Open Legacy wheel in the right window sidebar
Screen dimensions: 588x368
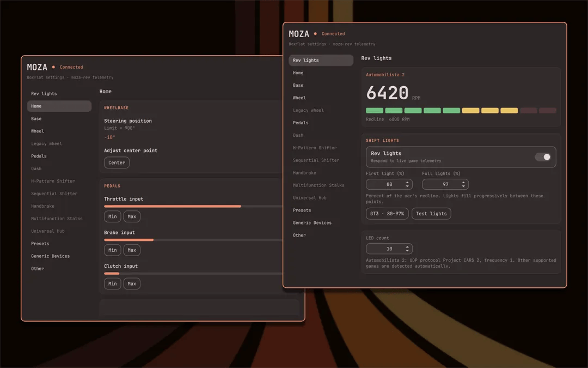click(321, 110)
